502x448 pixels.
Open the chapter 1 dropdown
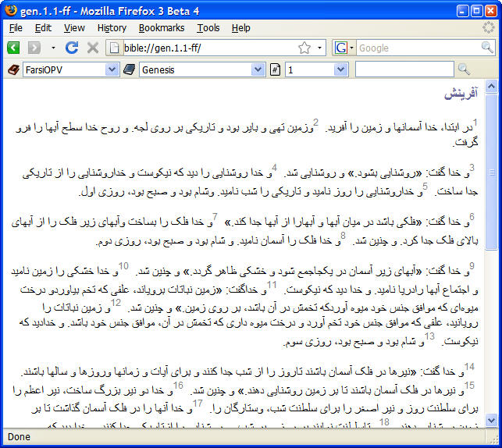[x=340, y=69]
